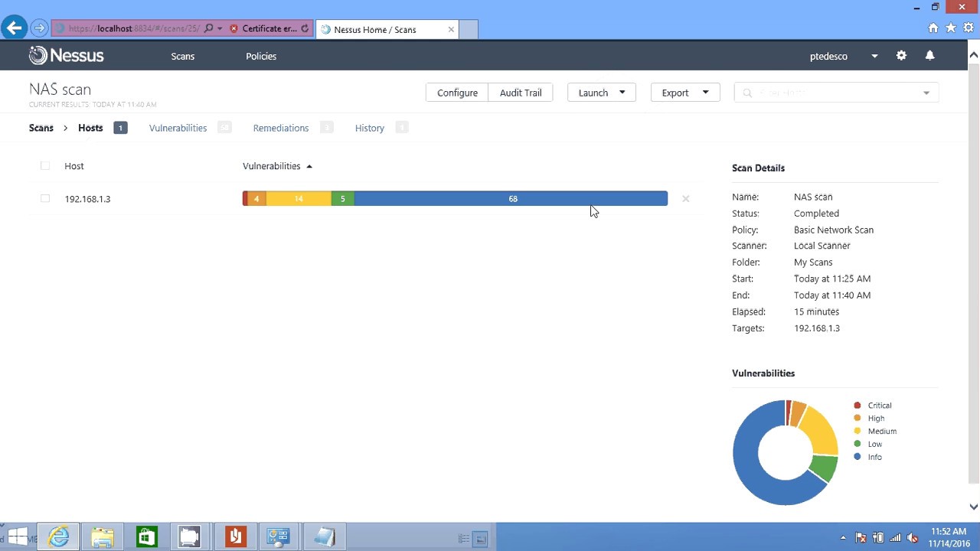Open File Explorer from the taskbar
The height and width of the screenshot is (551, 980).
point(103,537)
